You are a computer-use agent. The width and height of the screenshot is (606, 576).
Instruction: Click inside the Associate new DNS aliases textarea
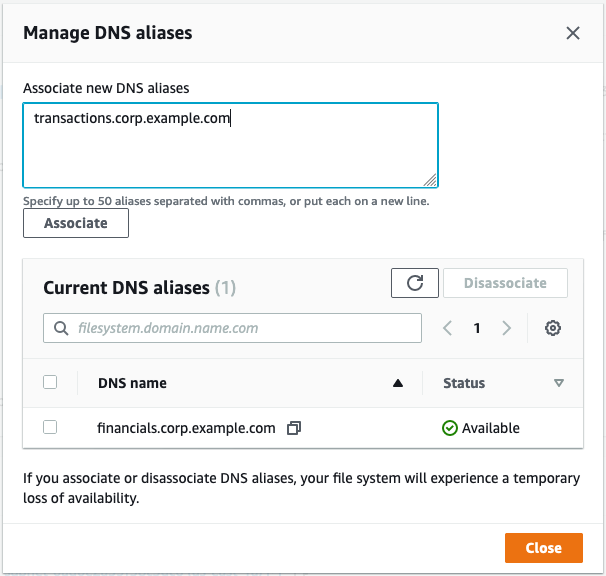230,145
